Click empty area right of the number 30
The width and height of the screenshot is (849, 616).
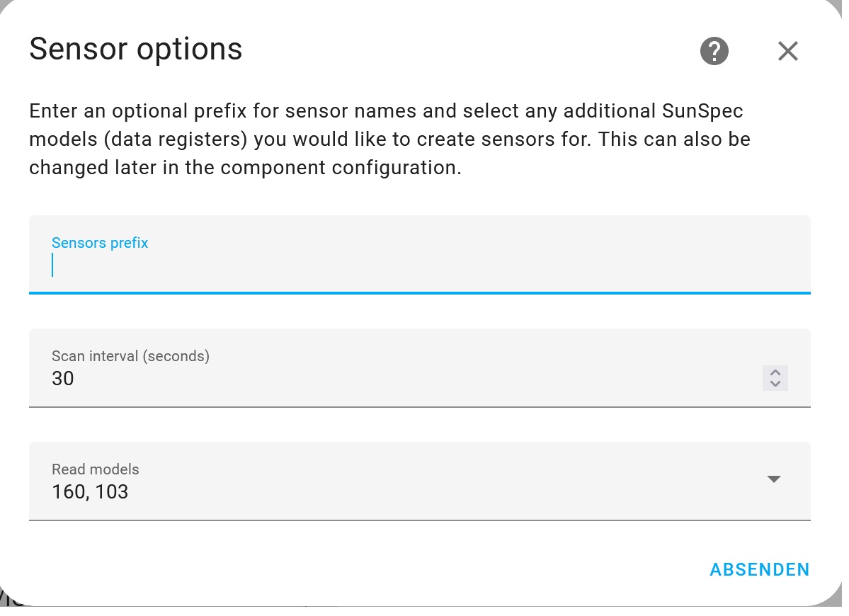(x=417, y=378)
